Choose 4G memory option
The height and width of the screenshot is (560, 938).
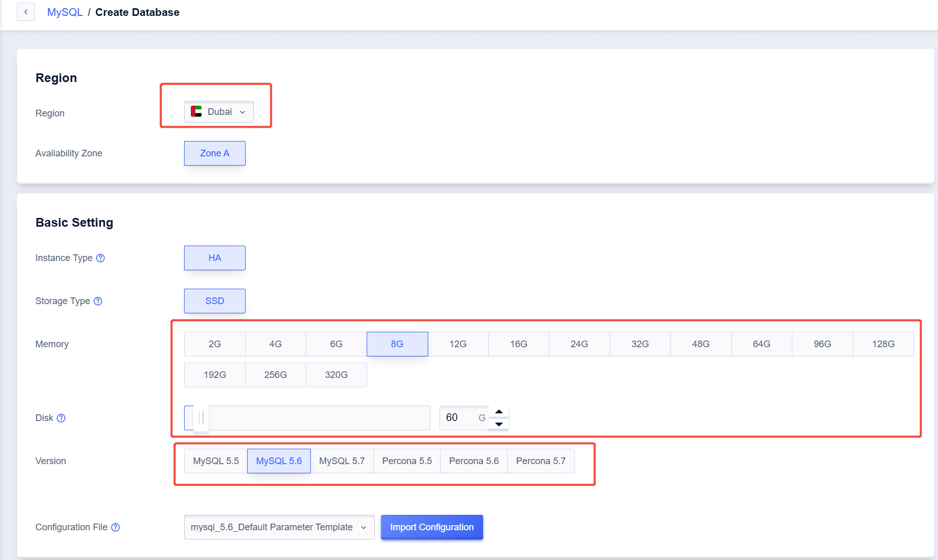point(275,344)
